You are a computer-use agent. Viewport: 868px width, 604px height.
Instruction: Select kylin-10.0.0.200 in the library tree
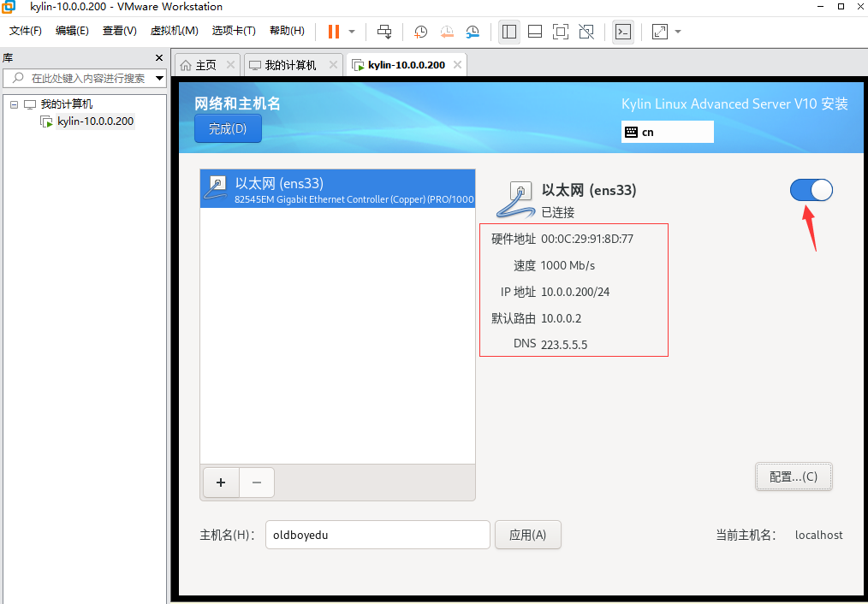(x=95, y=121)
